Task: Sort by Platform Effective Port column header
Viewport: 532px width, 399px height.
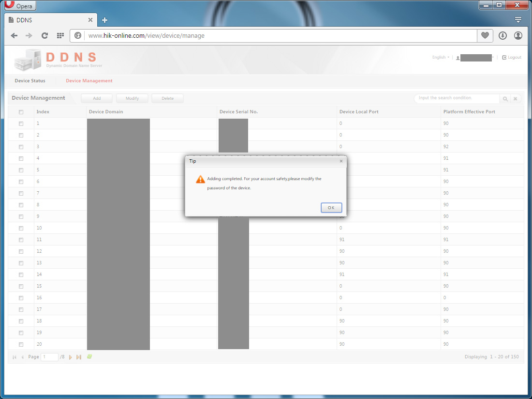Action: pyautogui.click(x=469, y=112)
